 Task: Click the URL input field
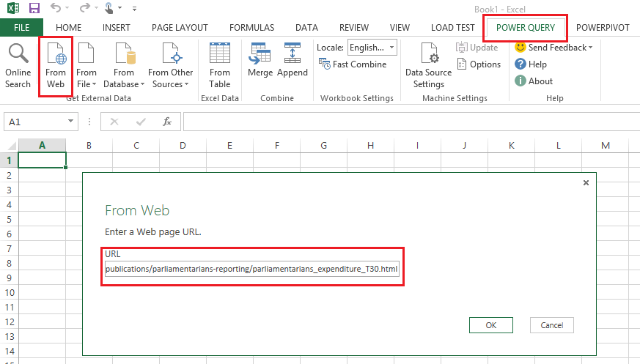tap(251, 269)
